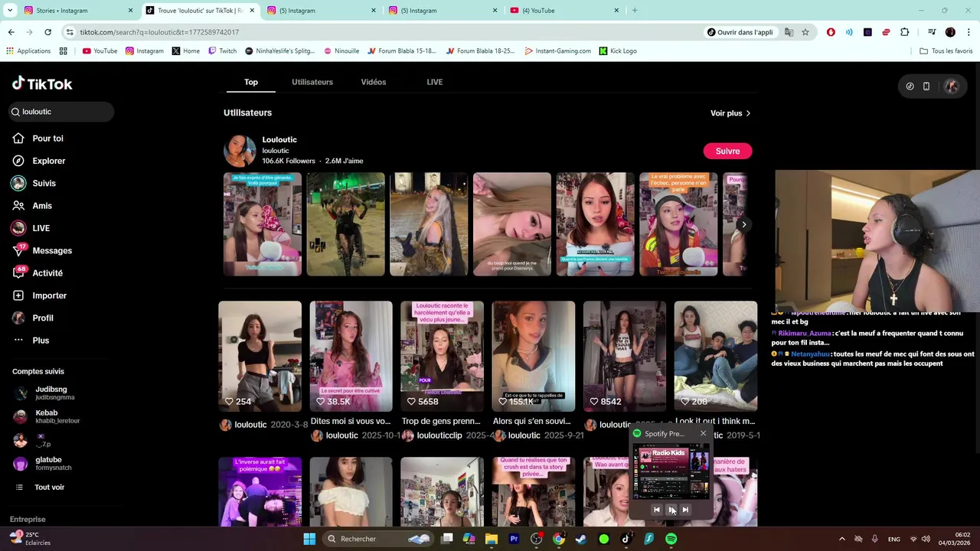Open Pour toi from the TikTok sidebar
The width and height of the screenshot is (980, 551).
[47, 139]
